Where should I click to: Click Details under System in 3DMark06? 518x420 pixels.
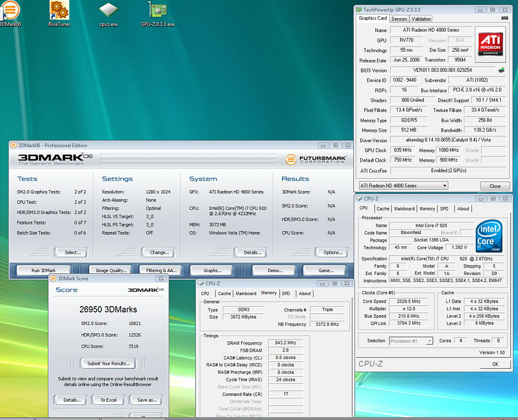[252, 252]
